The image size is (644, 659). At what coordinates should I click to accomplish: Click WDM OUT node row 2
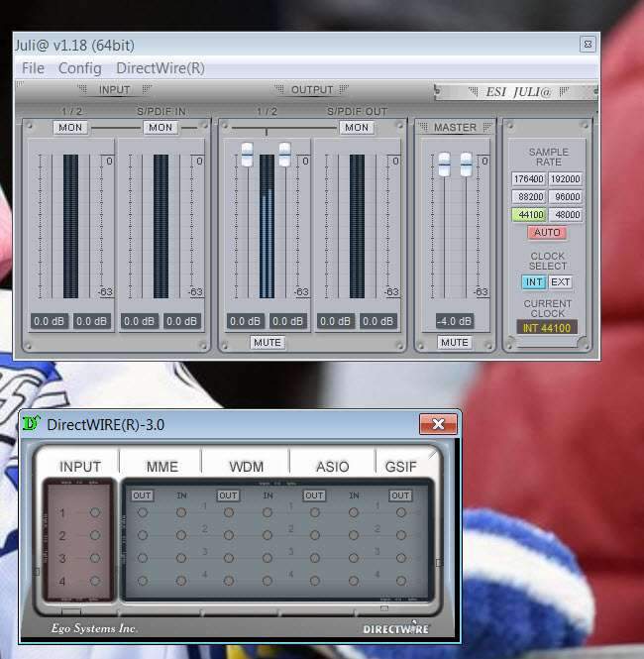click(x=229, y=535)
